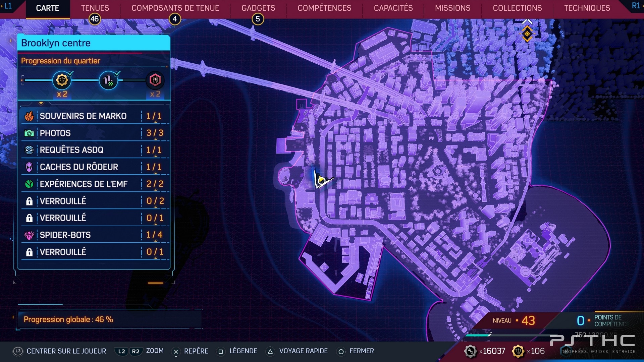This screenshot has height=362, width=644.
Task: Click the Photos camera icon
Action: click(29, 133)
